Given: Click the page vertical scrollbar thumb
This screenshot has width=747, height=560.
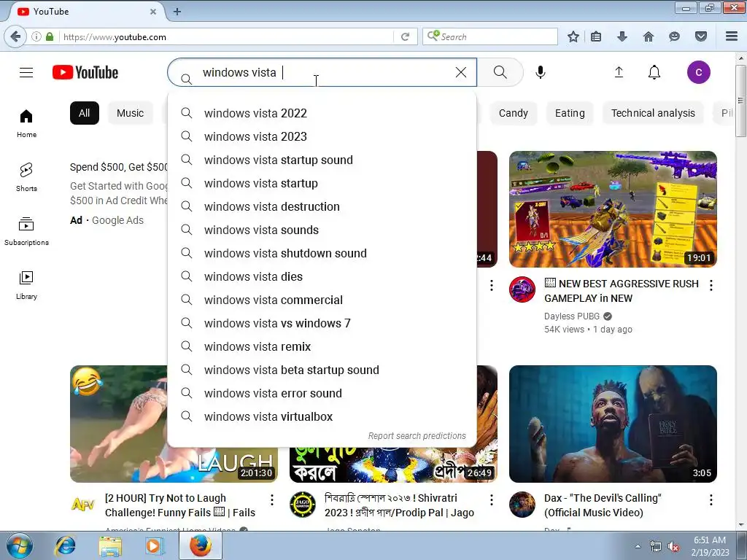Looking at the screenshot, I should 740,100.
